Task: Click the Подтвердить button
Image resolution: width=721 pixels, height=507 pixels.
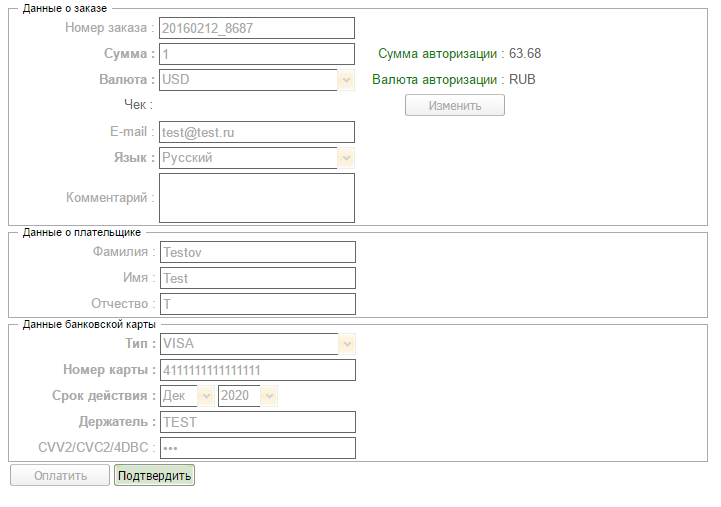Action: (154, 475)
